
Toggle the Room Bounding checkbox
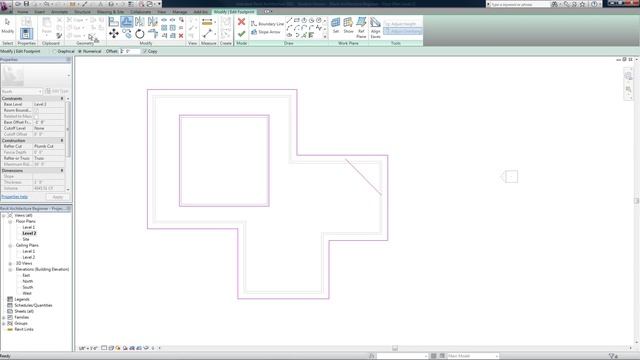[36, 110]
